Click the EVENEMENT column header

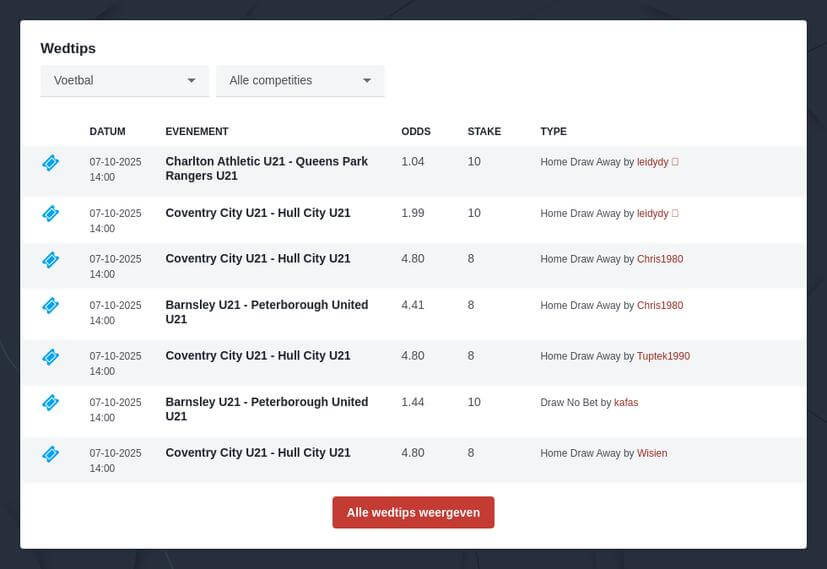coord(197,132)
